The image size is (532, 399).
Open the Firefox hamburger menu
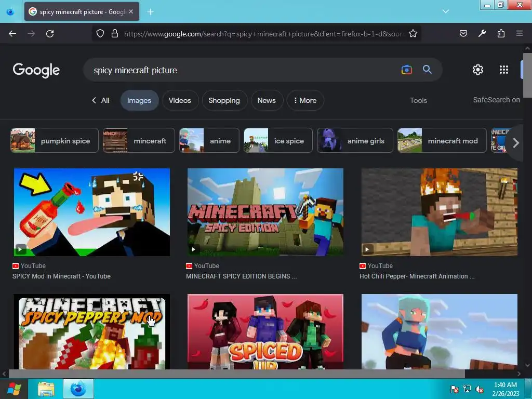(x=520, y=33)
